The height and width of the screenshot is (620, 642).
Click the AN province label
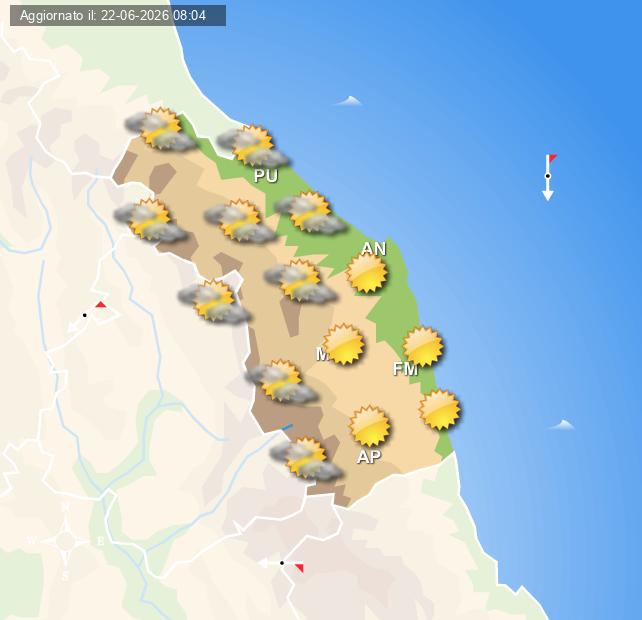[x=373, y=249]
